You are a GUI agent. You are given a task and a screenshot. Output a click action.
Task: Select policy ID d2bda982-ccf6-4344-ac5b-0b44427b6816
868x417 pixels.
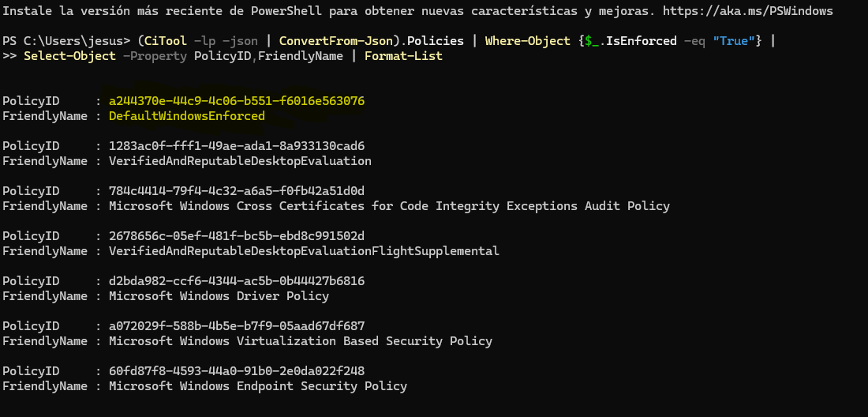click(x=237, y=280)
